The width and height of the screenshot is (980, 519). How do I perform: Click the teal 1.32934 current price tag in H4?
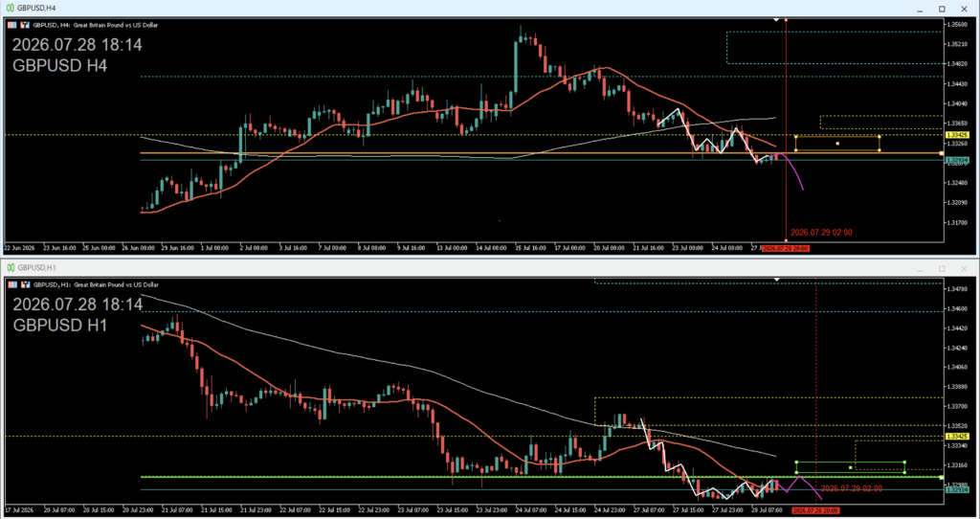(x=957, y=161)
